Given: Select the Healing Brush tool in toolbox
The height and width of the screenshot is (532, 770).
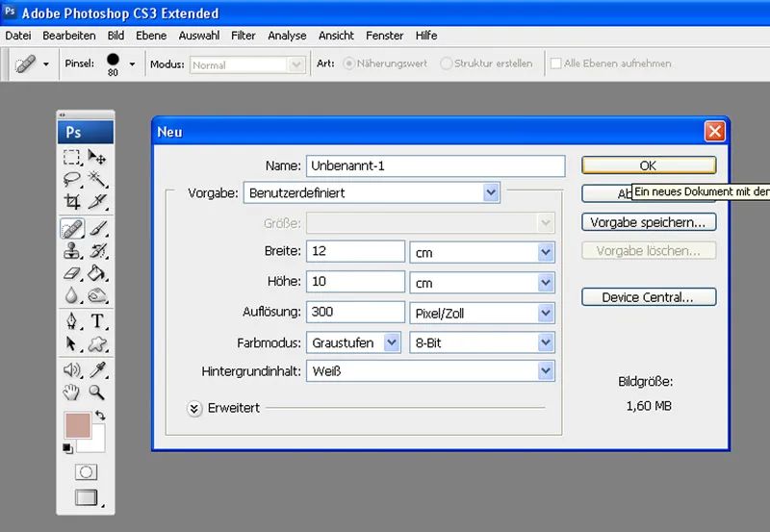Looking at the screenshot, I should tap(71, 229).
